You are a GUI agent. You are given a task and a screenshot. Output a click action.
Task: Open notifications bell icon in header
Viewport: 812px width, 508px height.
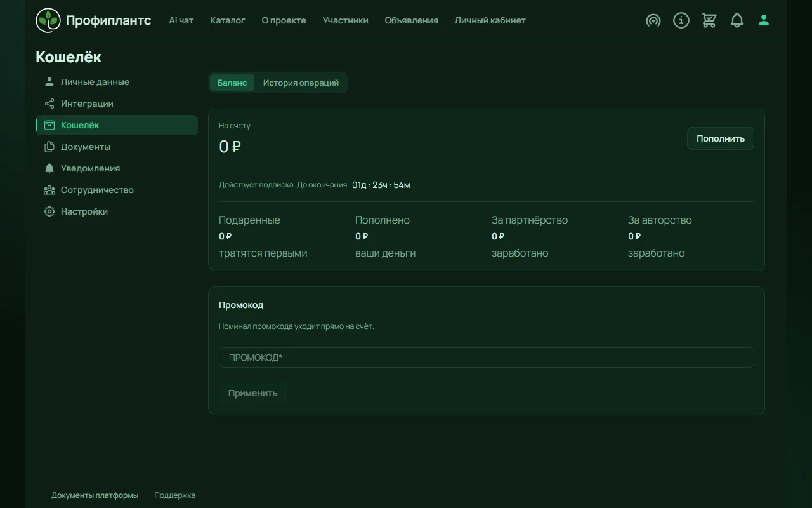[737, 20]
